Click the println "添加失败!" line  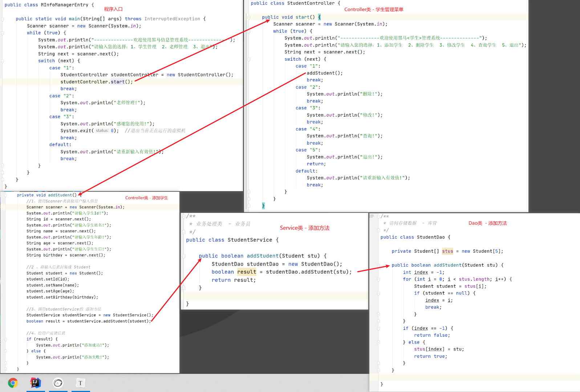[73, 357]
